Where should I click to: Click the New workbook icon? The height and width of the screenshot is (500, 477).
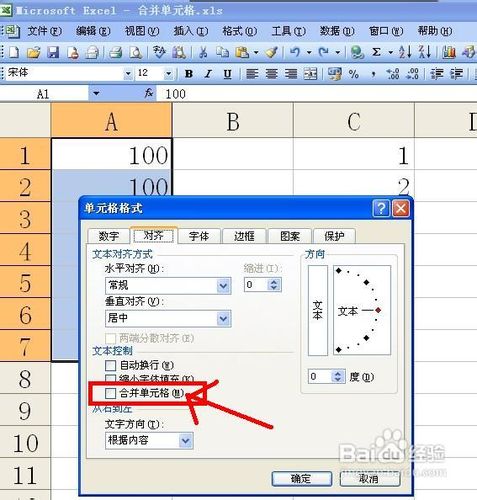(x=14, y=52)
